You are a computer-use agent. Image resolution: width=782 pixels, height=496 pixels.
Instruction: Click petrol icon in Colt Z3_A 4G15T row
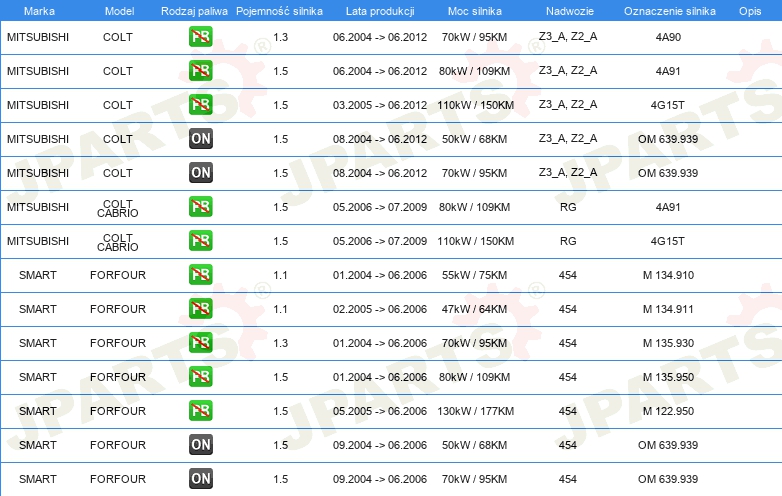click(200, 105)
